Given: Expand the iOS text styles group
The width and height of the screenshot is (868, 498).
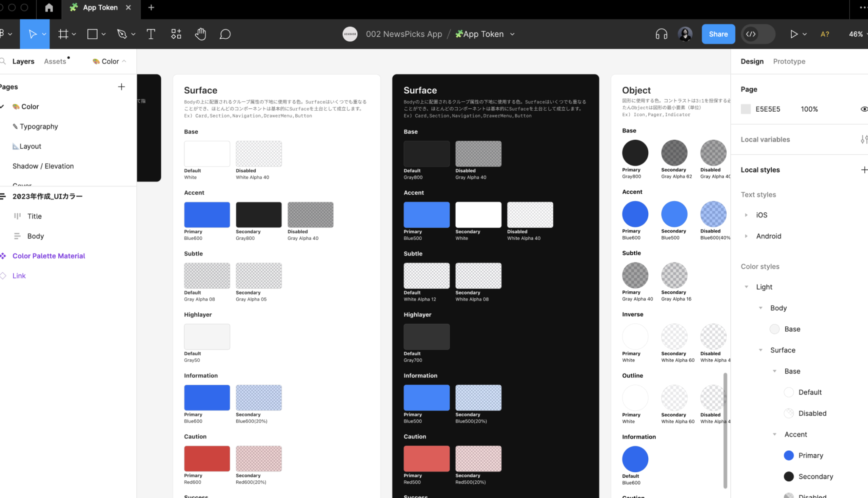Looking at the screenshot, I should tap(746, 215).
